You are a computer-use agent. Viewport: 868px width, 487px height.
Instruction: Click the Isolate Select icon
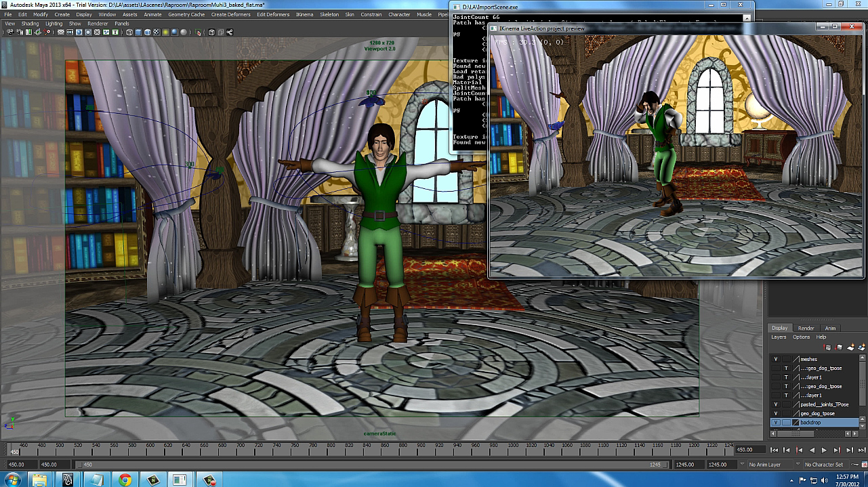[x=198, y=32]
